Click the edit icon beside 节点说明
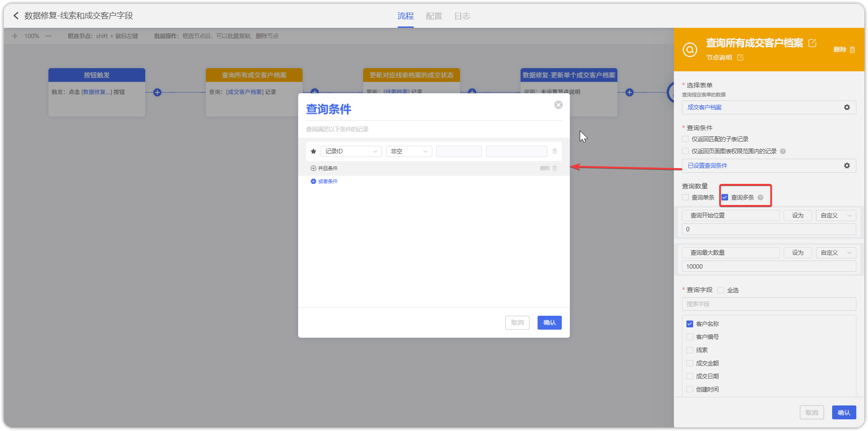This screenshot has height=431, width=868. [740, 57]
